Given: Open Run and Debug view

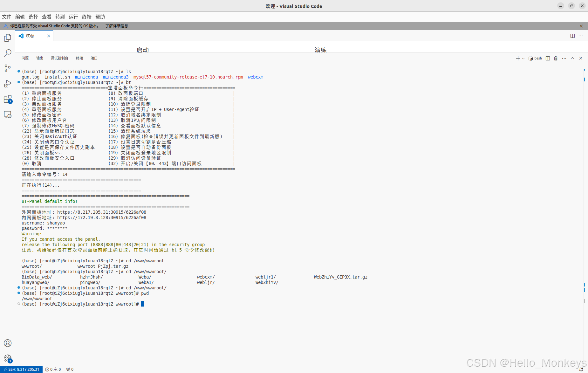Looking at the screenshot, I should coord(8,84).
